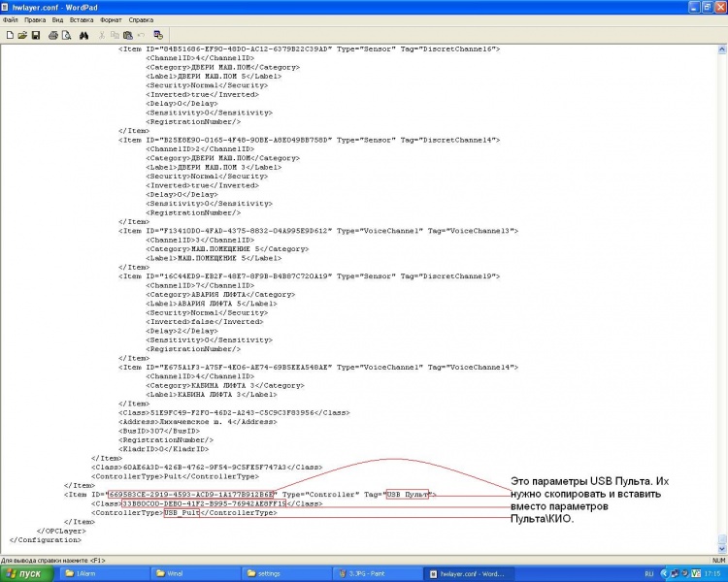The image size is (728, 582).
Task: Open Print Preview from the toolbar
Action: point(66,35)
